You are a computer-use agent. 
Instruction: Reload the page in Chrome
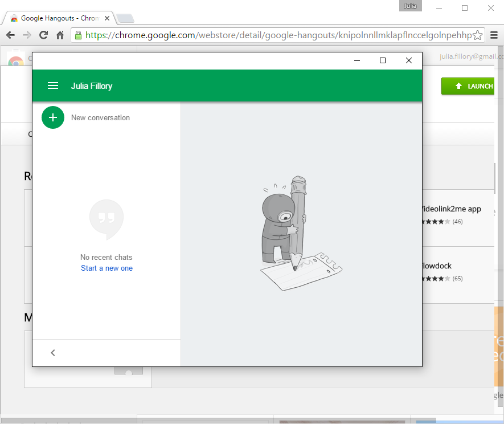pos(43,35)
